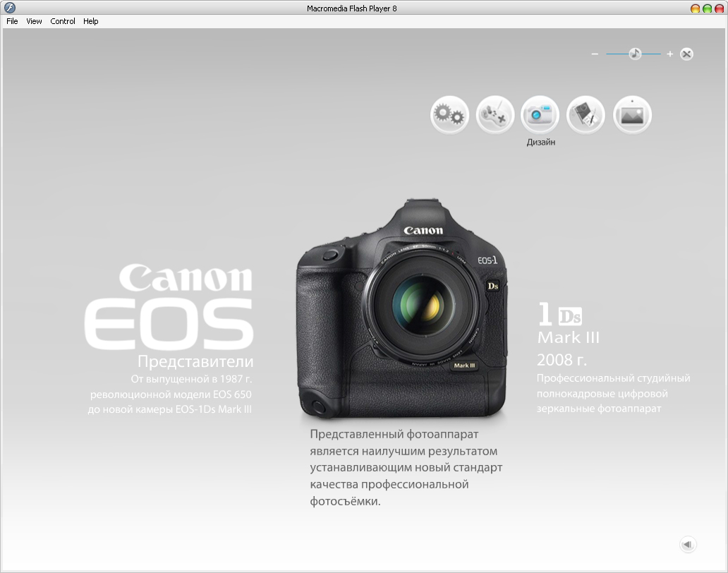Screen dimensions: 728x573
Task: Open the Дизайн camera section
Action: [x=540, y=114]
